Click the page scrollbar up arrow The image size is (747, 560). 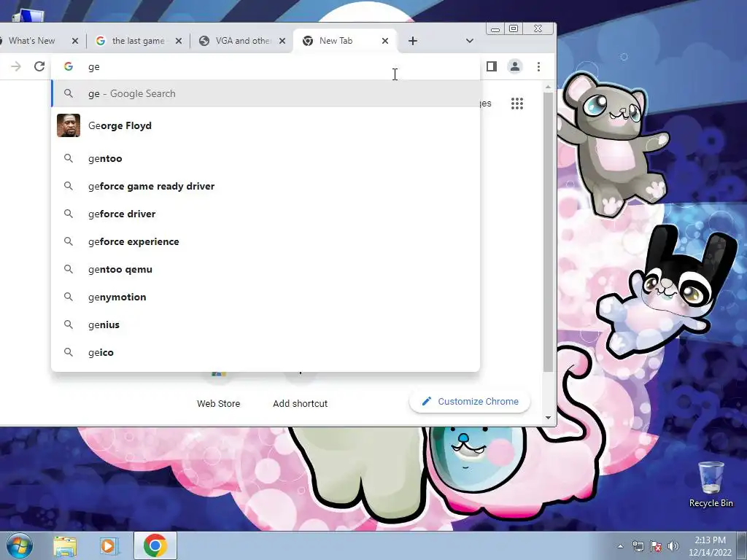click(548, 87)
